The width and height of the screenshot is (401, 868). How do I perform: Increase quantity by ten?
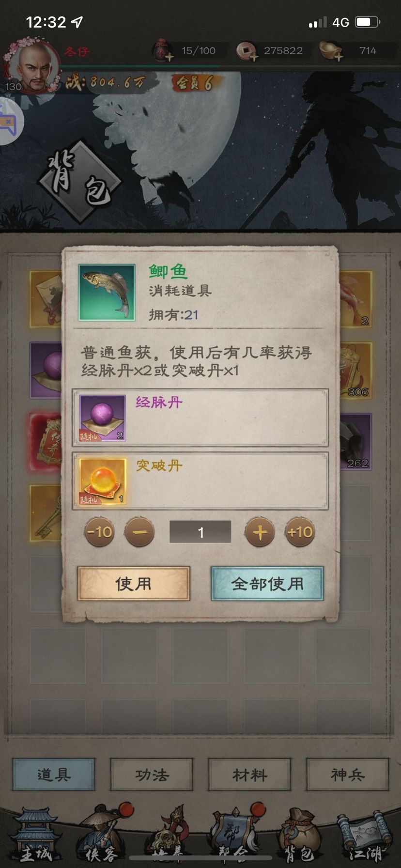(300, 532)
